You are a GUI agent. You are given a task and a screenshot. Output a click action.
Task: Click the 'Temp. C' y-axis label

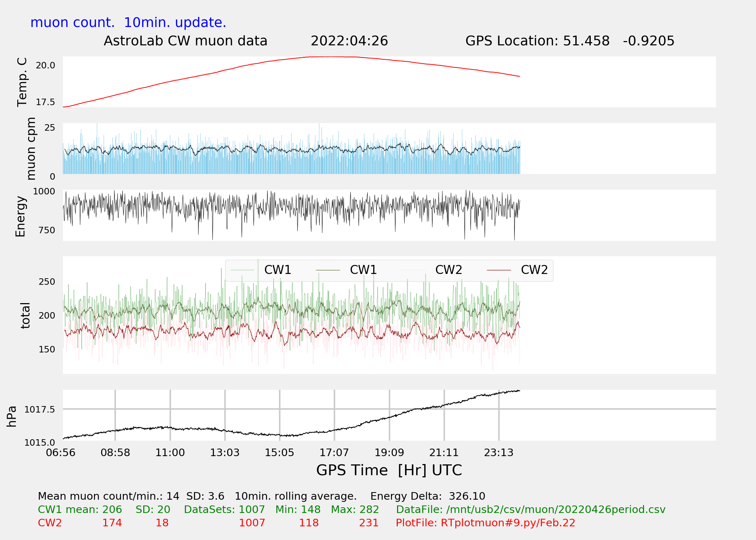click(22, 82)
